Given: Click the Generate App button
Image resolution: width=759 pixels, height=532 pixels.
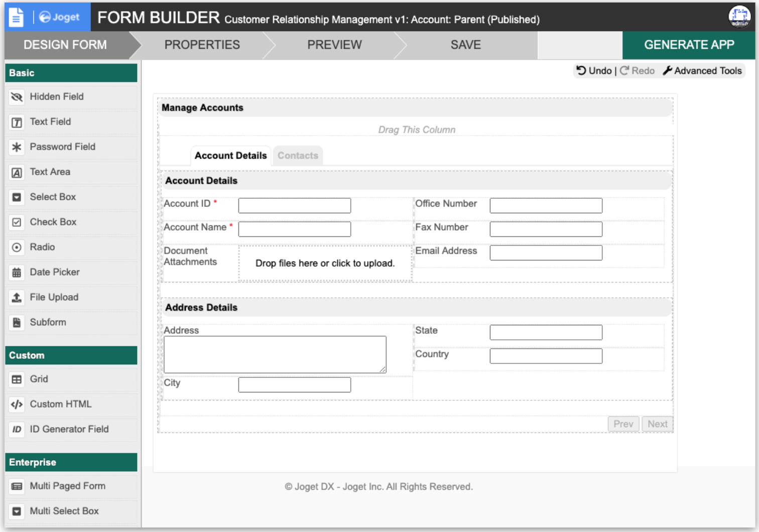Looking at the screenshot, I should (x=689, y=45).
